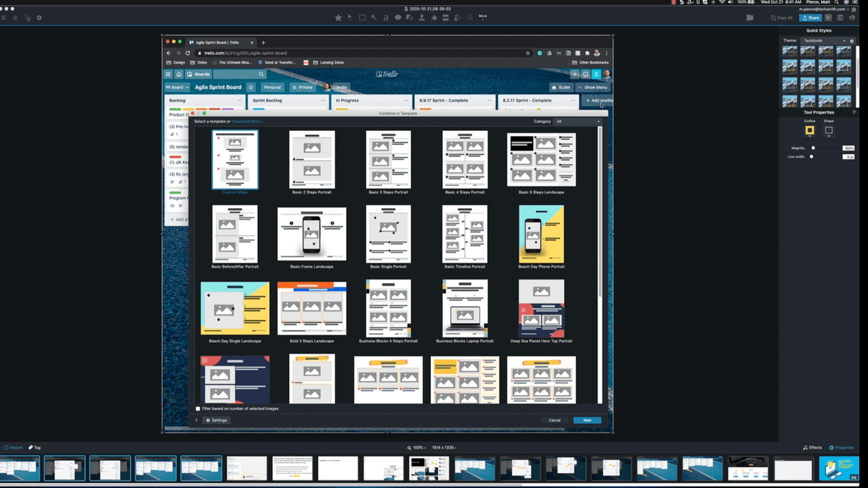Screen dimensions: 868x488
Task: Open the last tray thumbnail with lightbulb
Action: [839, 468]
